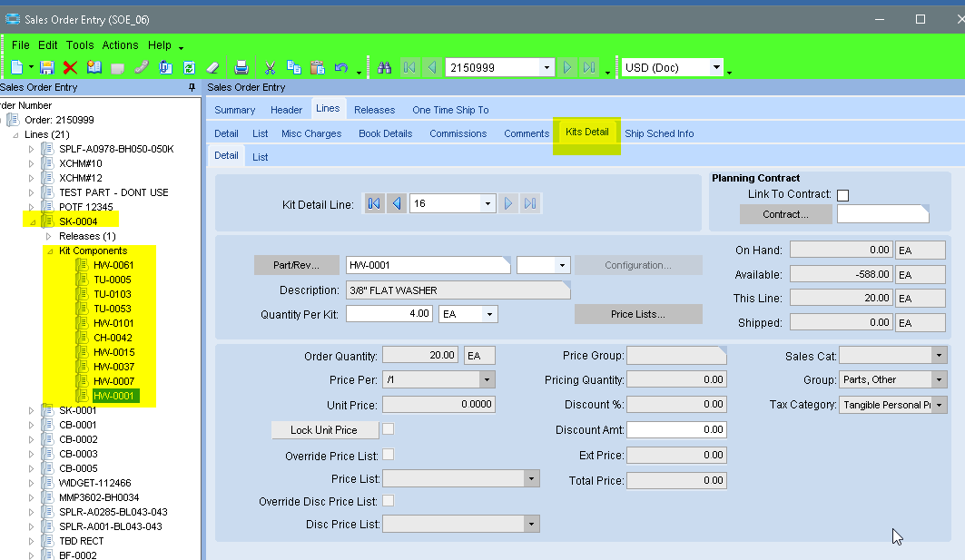Click the Print icon in toolbar
The width and height of the screenshot is (965, 560).
[241, 67]
